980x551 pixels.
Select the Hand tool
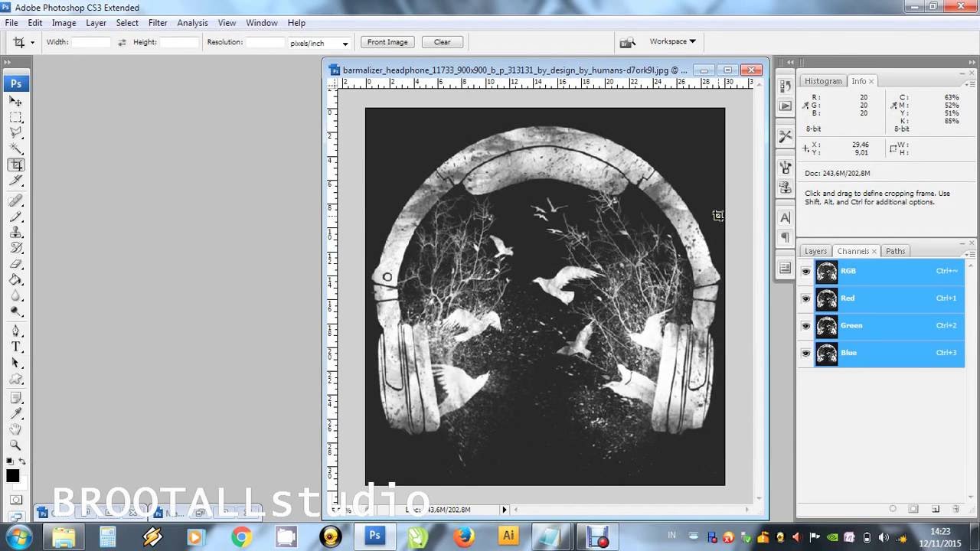[16, 429]
